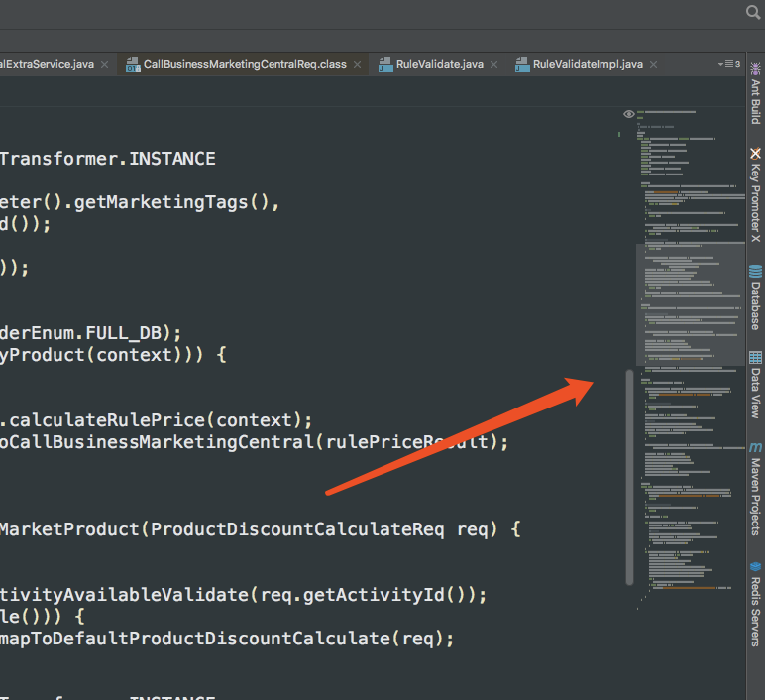The width and height of the screenshot is (765, 700).
Task: Open the Data View panel
Action: click(x=755, y=385)
